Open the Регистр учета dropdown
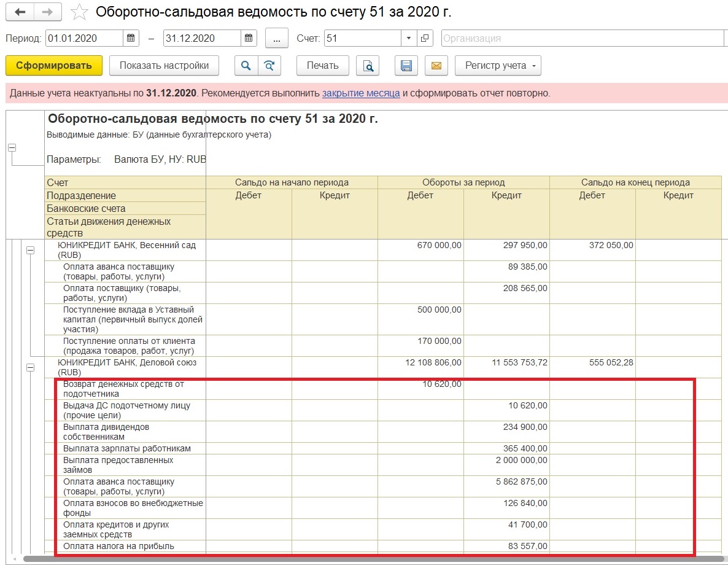Viewport: 728px width, 565px height. tap(498, 66)
